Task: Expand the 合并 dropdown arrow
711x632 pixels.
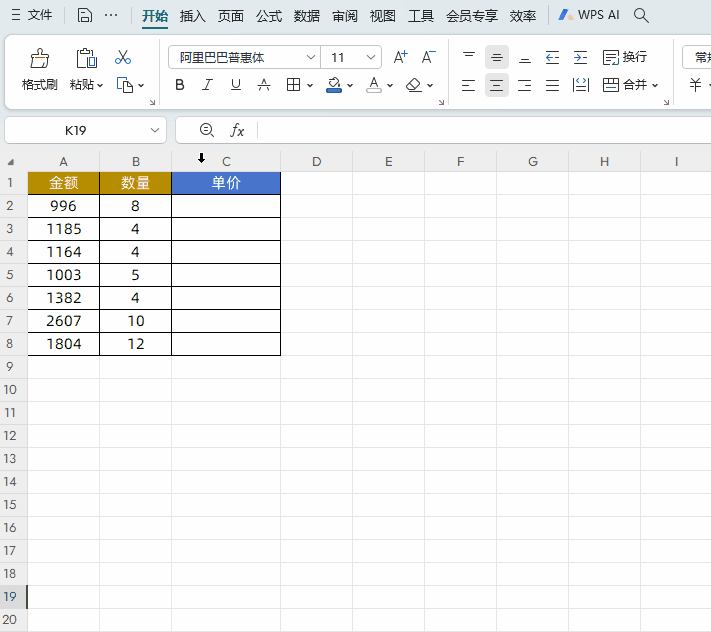Action: click(655, 85)
